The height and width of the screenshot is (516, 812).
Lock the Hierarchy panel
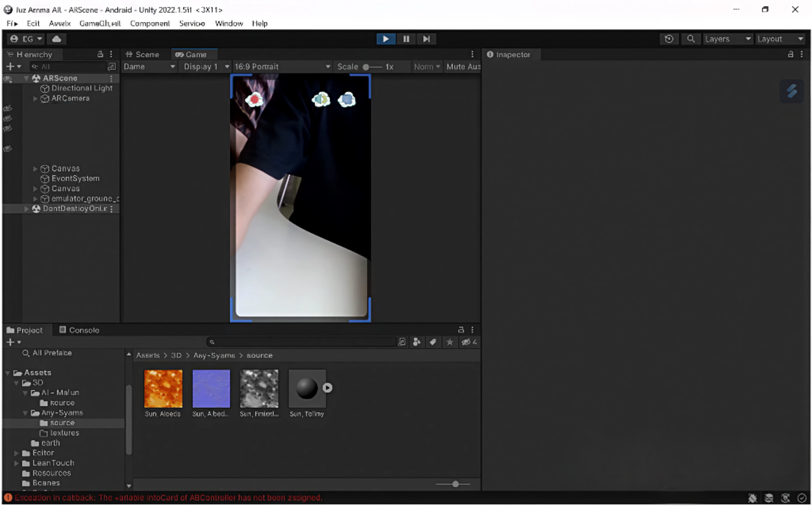coord(100,54)
